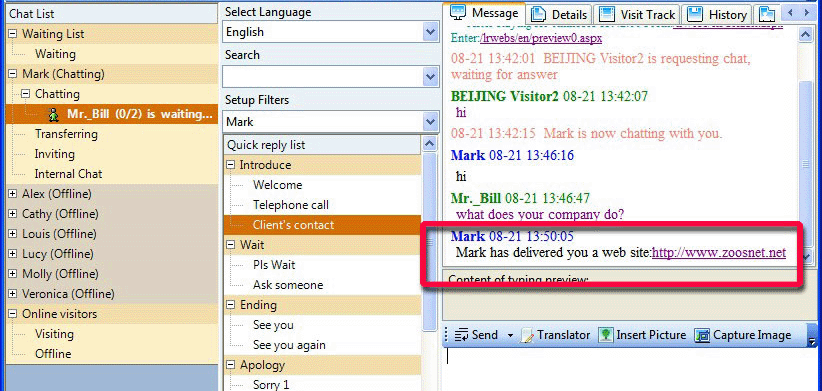The image size is (822, 391).
Task: Select the Waiting tree item
Action: (x=55, y=54)
